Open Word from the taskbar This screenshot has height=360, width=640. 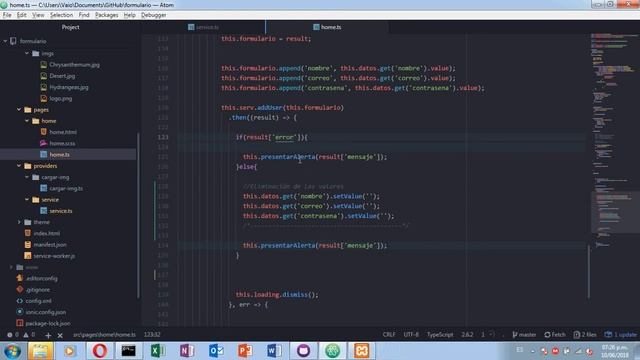[x=274, y=351]
